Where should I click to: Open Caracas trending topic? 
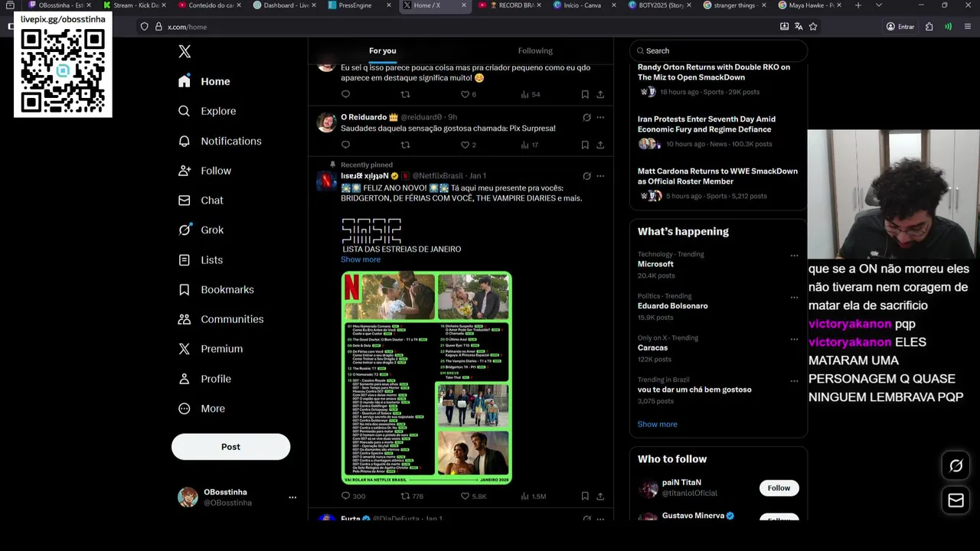[652, 347]
